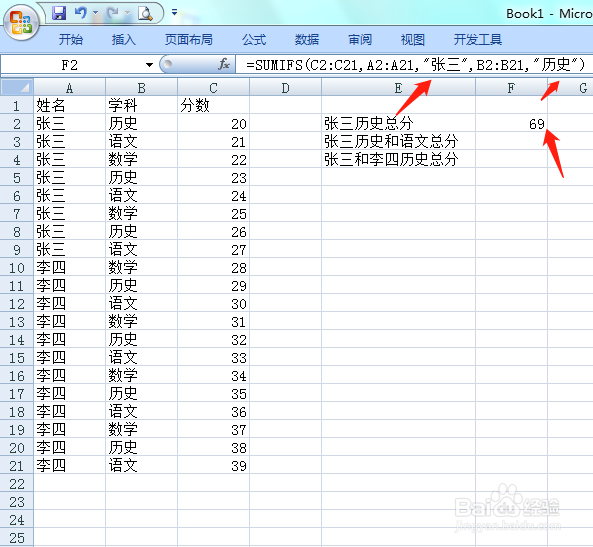Click the Print Preview icon
The height and width of the screenshot is (547, 593).
pyautogui.click(x=145, y=13)
